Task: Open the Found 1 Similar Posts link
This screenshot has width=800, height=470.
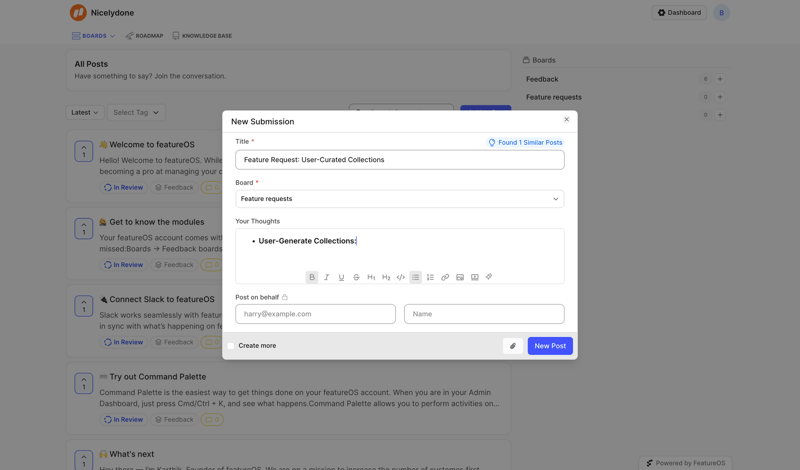Action: point(526,142)
